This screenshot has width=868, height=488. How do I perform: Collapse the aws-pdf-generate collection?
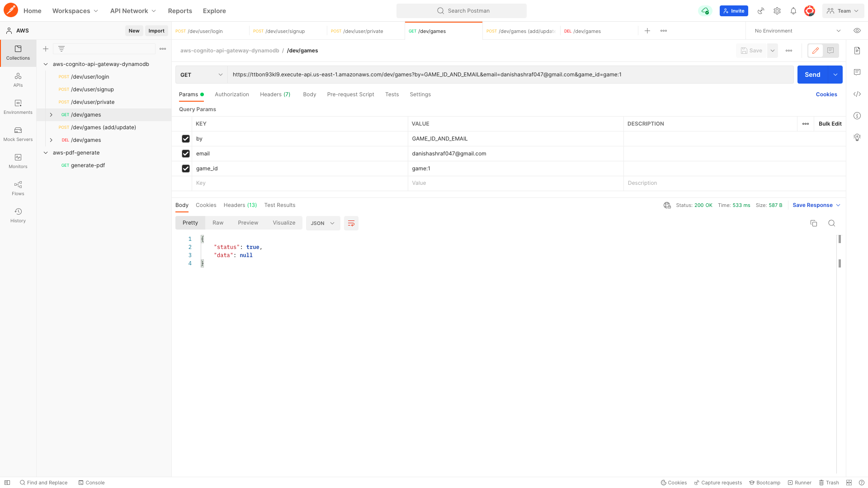pyautogui.click(x=46, y=153)
